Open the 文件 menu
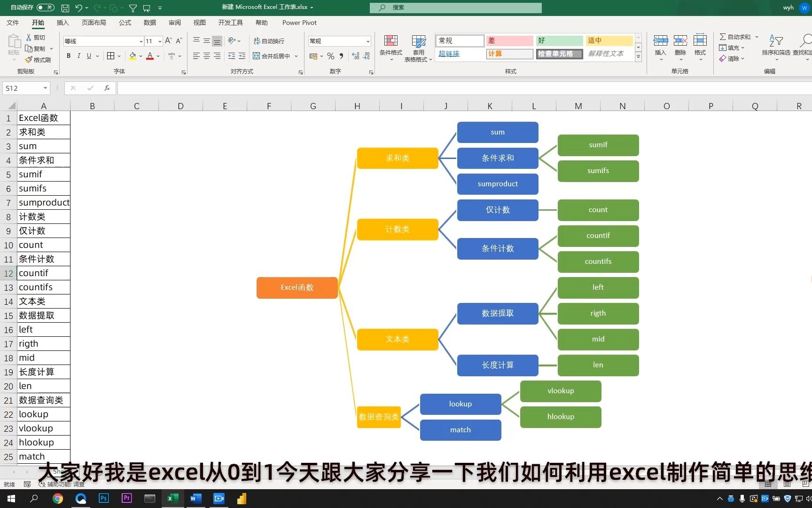This screenshot has height=508, width=812. (13, 23)
